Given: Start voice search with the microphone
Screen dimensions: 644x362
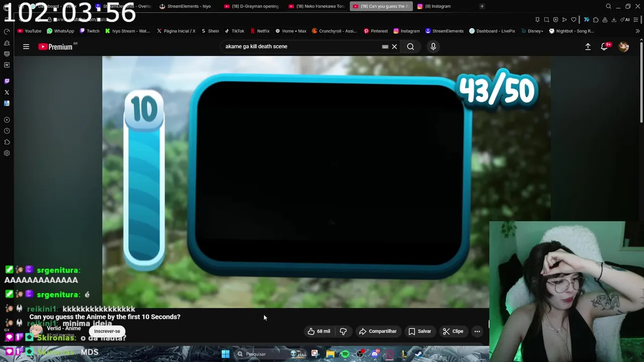Looking at the screenshot, I should coord(433,47).
